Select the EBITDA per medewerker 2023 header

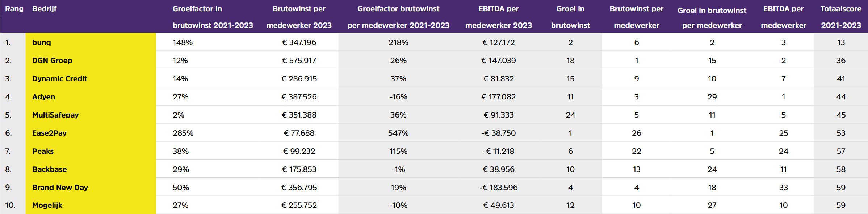(499, 17)
